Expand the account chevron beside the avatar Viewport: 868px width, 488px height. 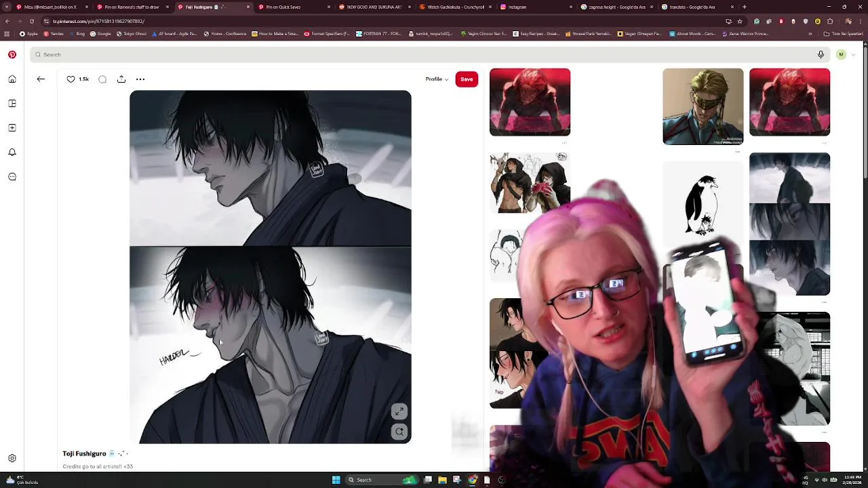854,54
